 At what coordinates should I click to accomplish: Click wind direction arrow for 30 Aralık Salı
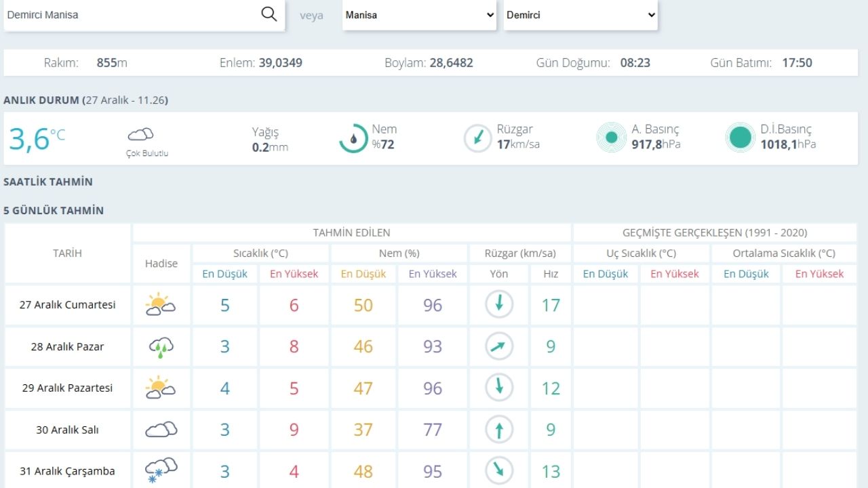point(499,430)
